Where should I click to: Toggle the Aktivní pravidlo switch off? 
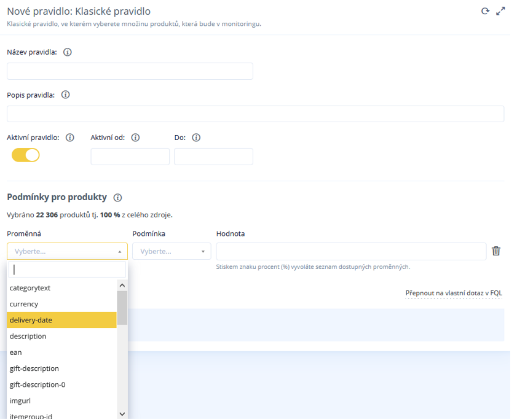click(26, 155)
